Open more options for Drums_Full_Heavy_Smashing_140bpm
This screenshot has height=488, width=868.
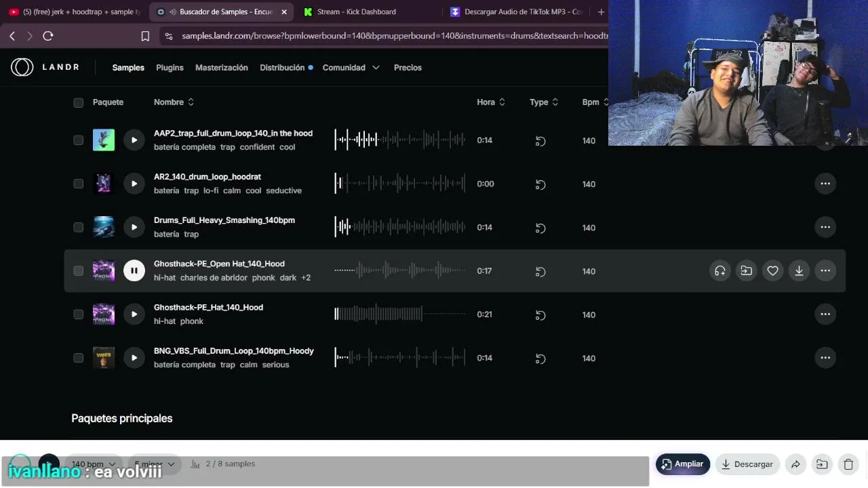click(x=825, y=227)
